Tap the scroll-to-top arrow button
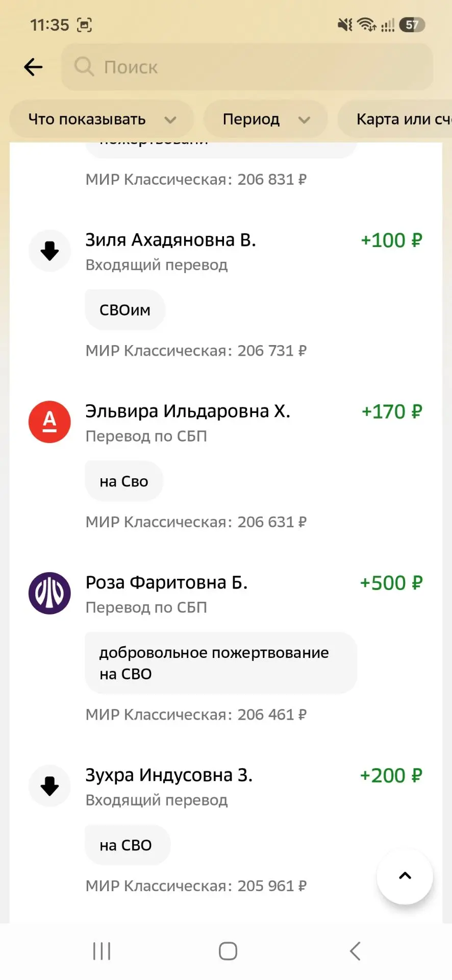Image resolution: width=452 pixels, height=980 pixels. [405, 876]
